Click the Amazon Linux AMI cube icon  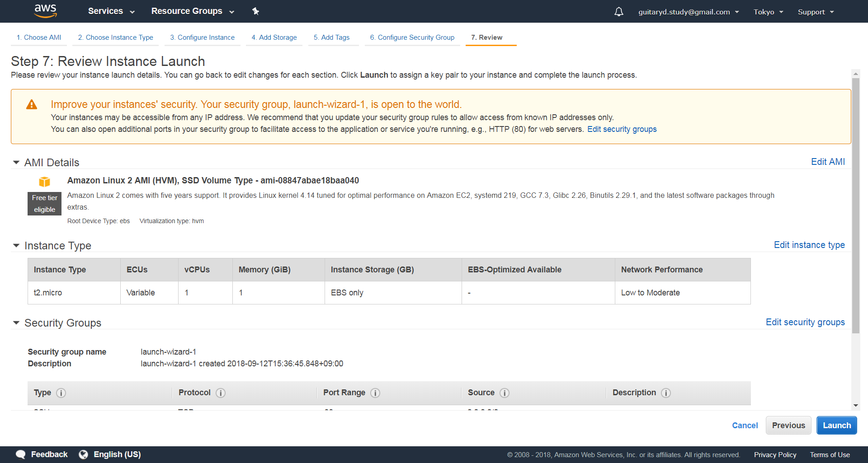point(44,182)
